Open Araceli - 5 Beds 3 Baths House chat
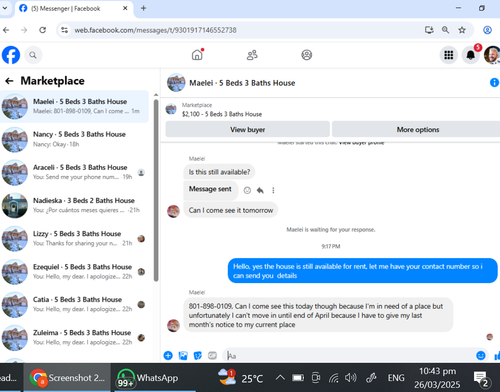This screenshot has width=500, height=392. click(74, 172)
